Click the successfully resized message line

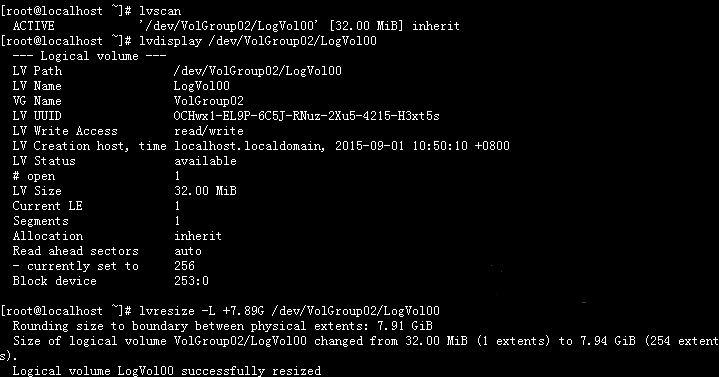167,371
